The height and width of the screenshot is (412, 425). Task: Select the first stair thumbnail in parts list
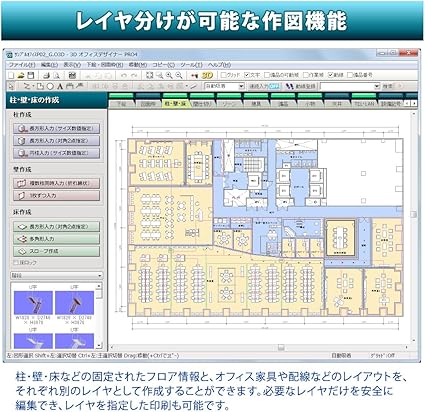tap(33, 303)
